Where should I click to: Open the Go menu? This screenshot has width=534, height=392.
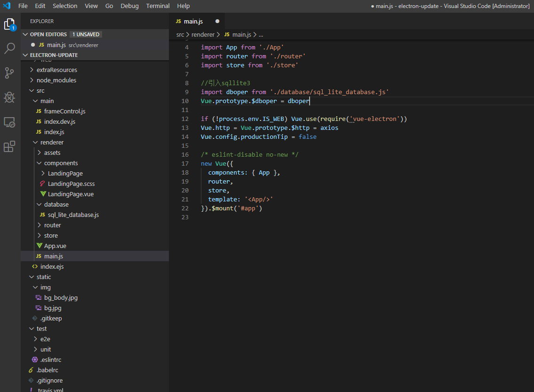[109, 6]
